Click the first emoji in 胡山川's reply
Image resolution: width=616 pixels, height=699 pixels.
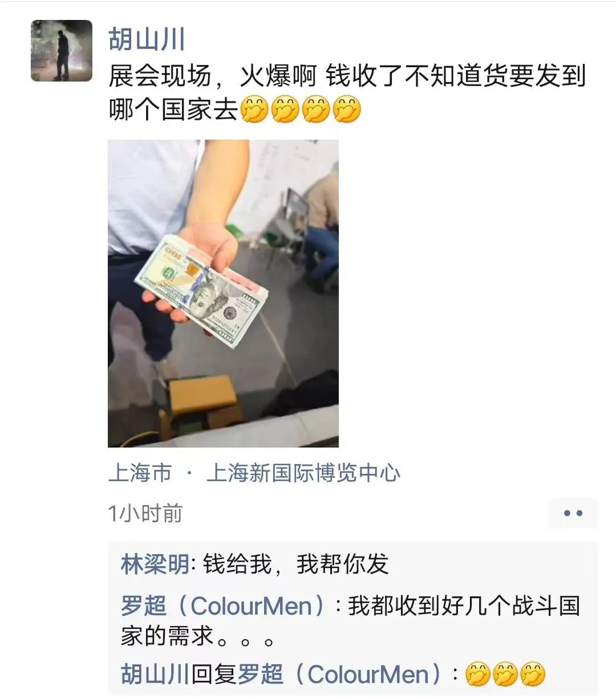pyautogui.click(x=477, y=674)
